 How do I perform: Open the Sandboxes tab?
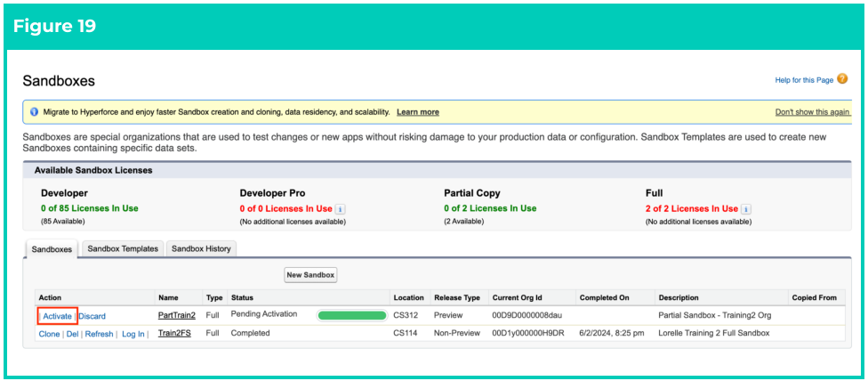tap(52, 249)
